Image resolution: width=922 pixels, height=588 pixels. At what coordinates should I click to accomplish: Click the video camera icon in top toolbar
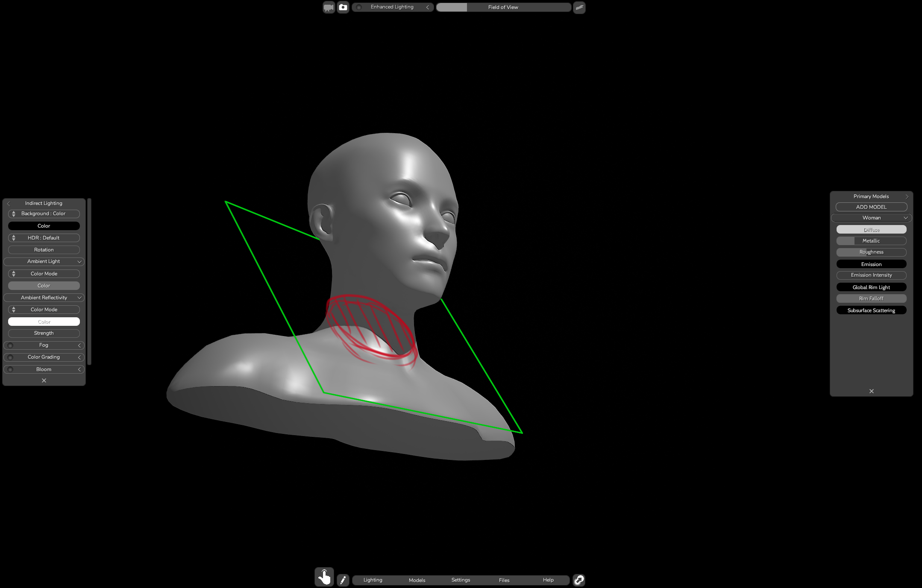click(x=329, y=7)
